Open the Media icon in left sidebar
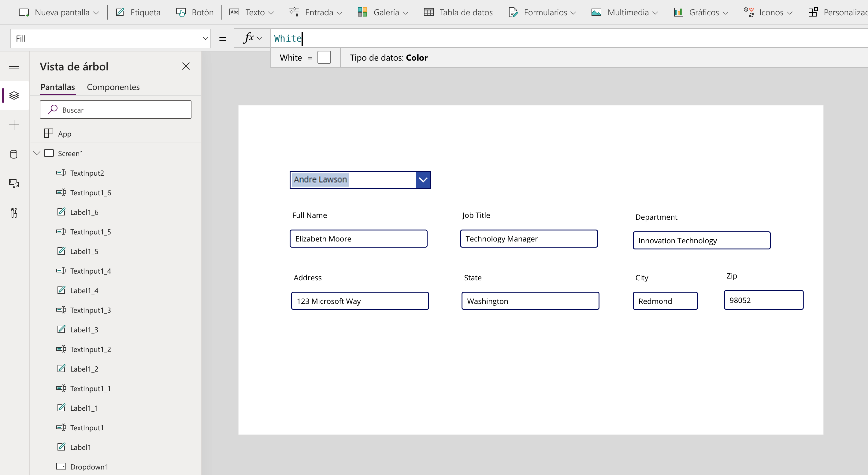This screenshot has height=475, width=868. coord(14,183)
